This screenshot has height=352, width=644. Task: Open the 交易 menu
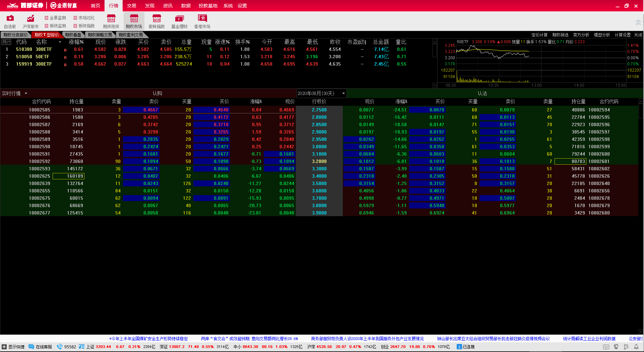click(x=131, y=6)
